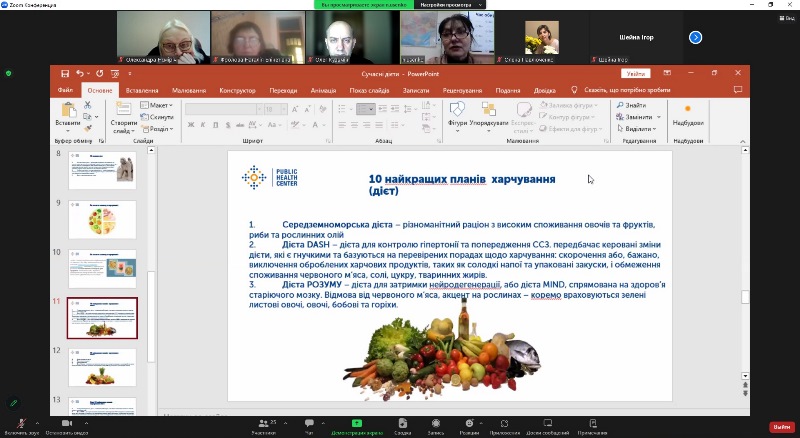Toggle text shadow S formatting

[x=228, y=125]
